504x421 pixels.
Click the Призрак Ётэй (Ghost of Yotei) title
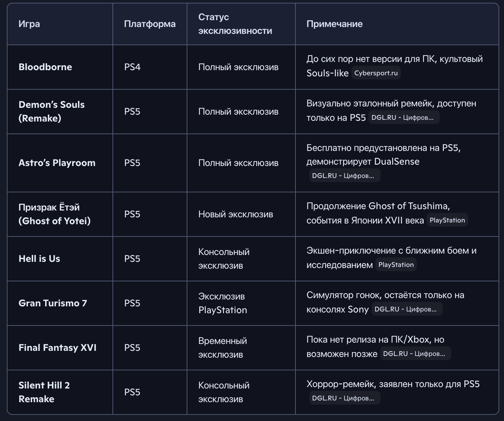click(x=54, y=214)
